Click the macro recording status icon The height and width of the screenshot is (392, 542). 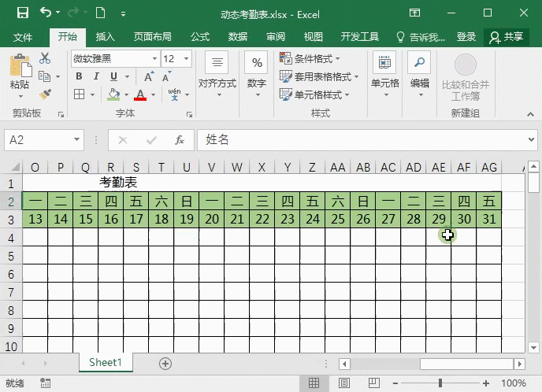pyautogui.click(x=45, y=383)
